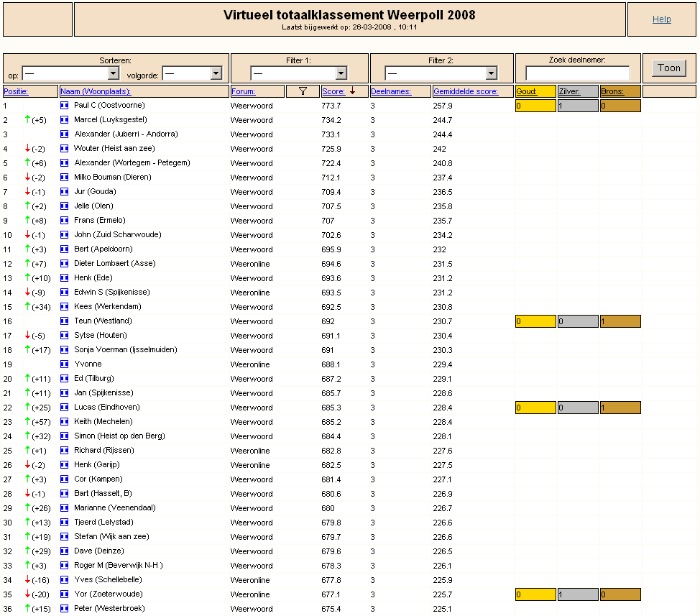Screen dimensions: 700x616
Task: Open the Filter 1 dropdown
Action: point(299,73)
